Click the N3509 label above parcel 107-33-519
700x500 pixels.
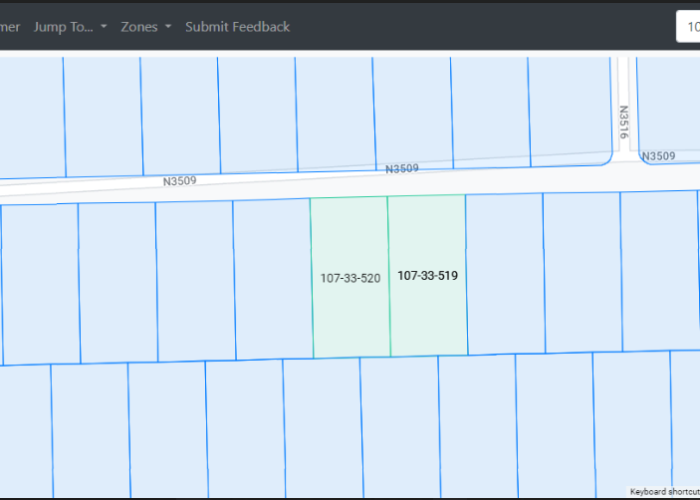[402, 169]
